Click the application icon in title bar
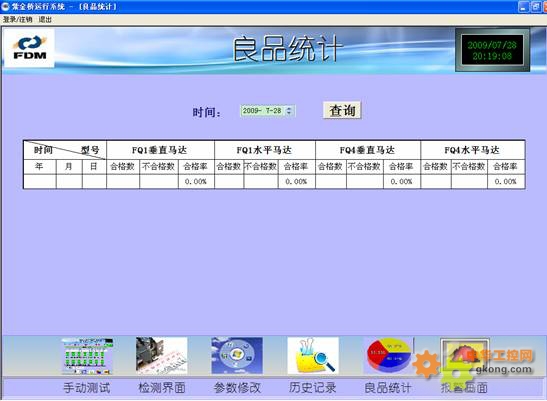This screenshot has height=401, width=547. [x=5, y=6]
